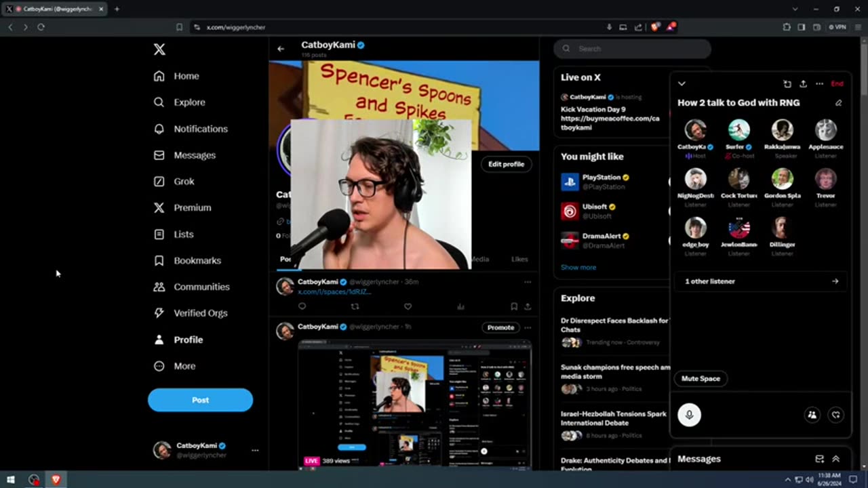This screenshot has width=868, height=488.
Task: Open the Applesauce listener avatar
Action: 825,130
